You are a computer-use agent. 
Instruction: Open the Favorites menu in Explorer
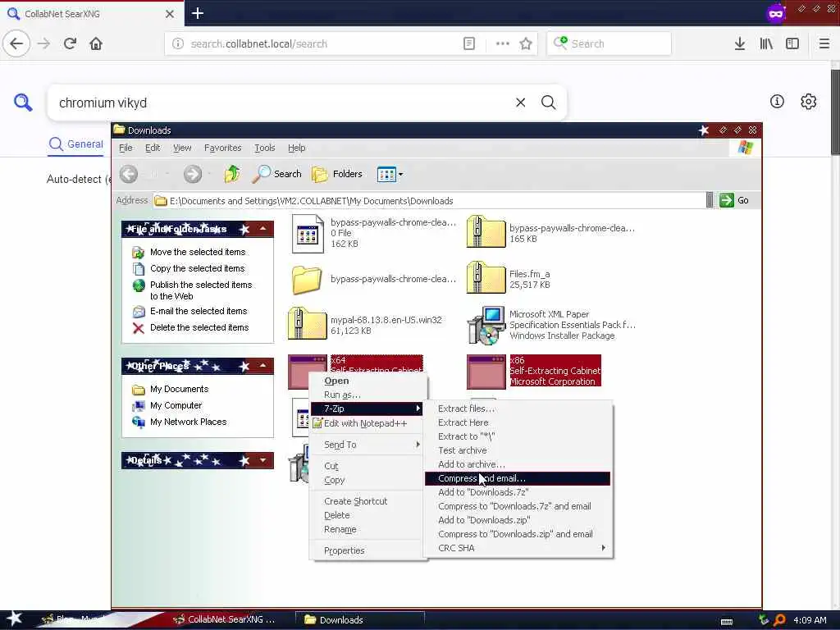click(x=222, y=148)
